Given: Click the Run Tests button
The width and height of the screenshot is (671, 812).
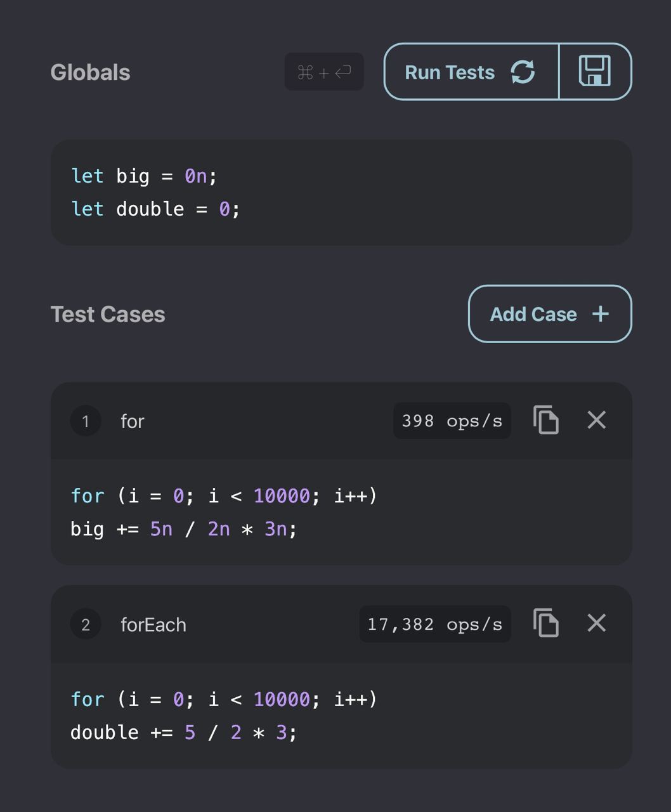Looking at the screenshot, I should (471, 72).
